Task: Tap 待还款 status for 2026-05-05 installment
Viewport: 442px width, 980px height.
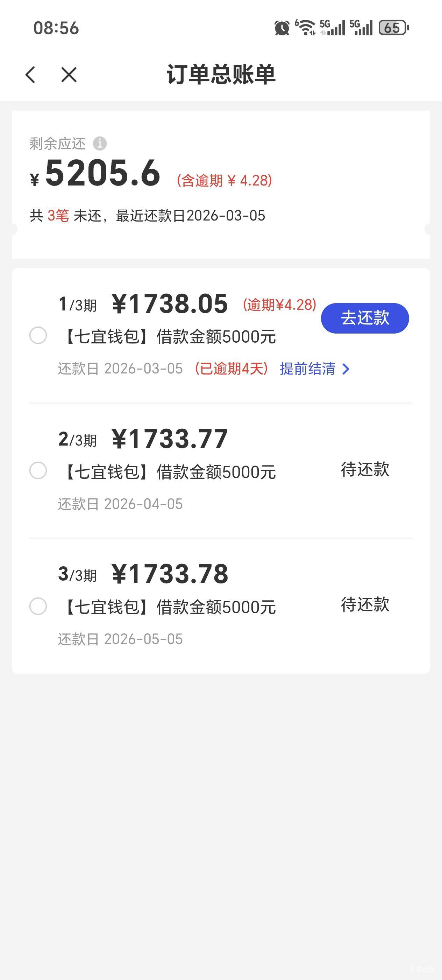Action: [365, 604]
